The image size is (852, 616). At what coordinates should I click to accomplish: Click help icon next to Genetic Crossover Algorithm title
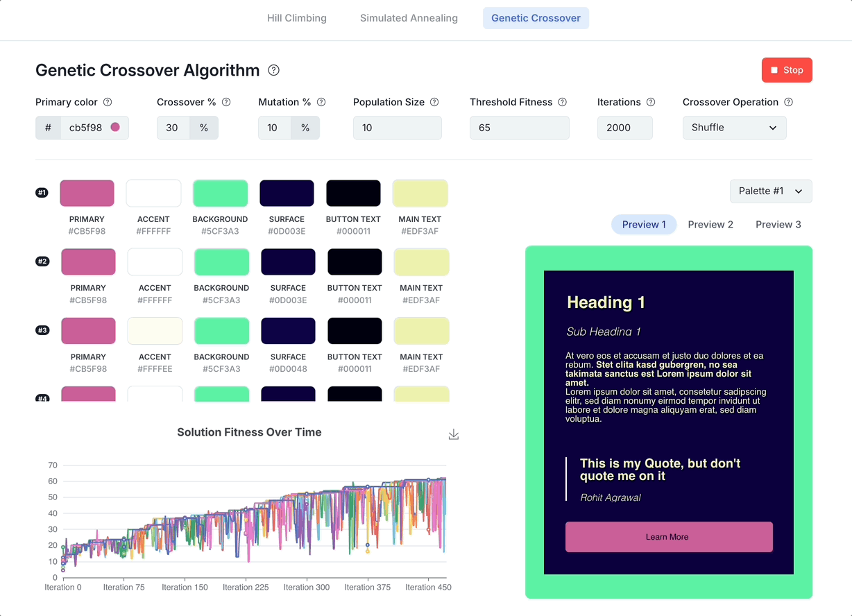tap(274, 70)
